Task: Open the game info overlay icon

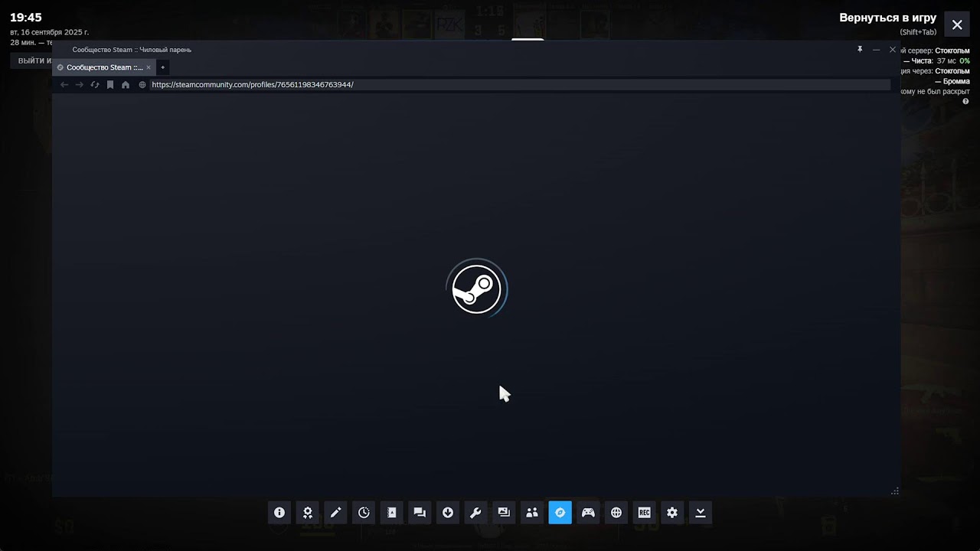Action: (x=279, y=513)
